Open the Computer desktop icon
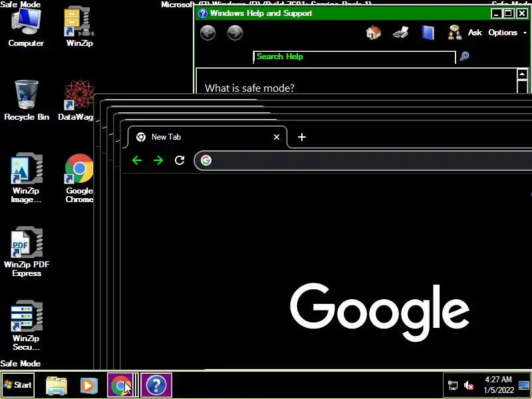This screenshot has height=399, width=532. click(26, 28)
